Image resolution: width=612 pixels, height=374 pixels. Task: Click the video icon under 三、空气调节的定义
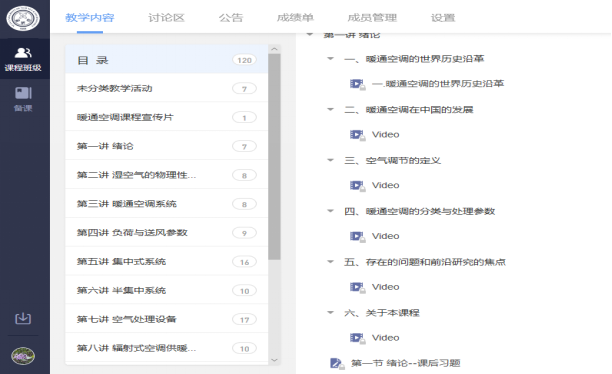[357, 185]
